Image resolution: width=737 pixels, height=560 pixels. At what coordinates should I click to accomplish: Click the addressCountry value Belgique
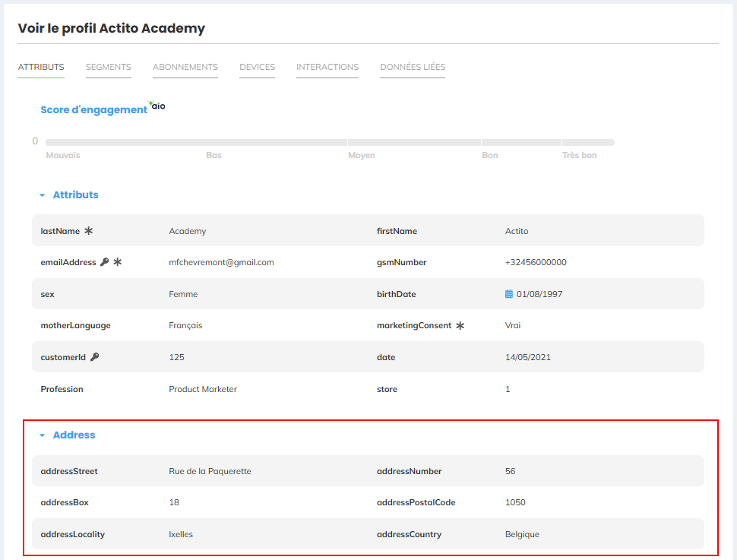click(x=522, y=534)
